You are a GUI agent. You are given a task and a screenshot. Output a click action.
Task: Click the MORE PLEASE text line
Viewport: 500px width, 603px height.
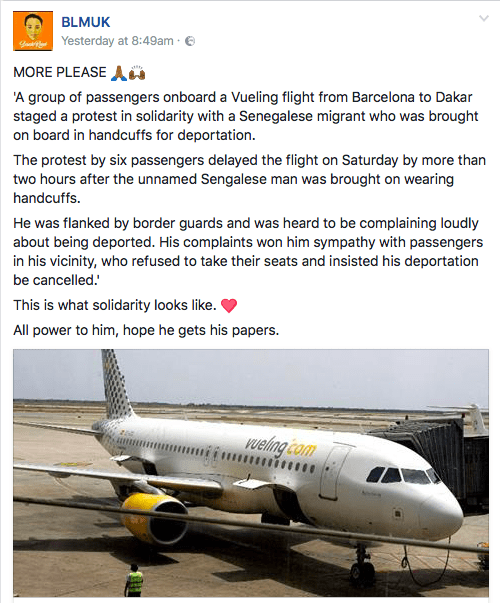coord(60,73)
